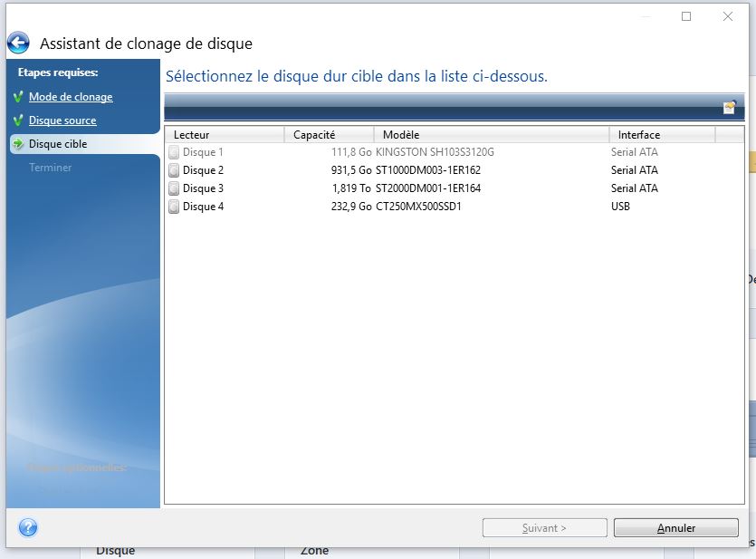Open the help question mark icon
Image resolution: width=756 pixels, height=559 pixels.
click(x=28, y=527)
